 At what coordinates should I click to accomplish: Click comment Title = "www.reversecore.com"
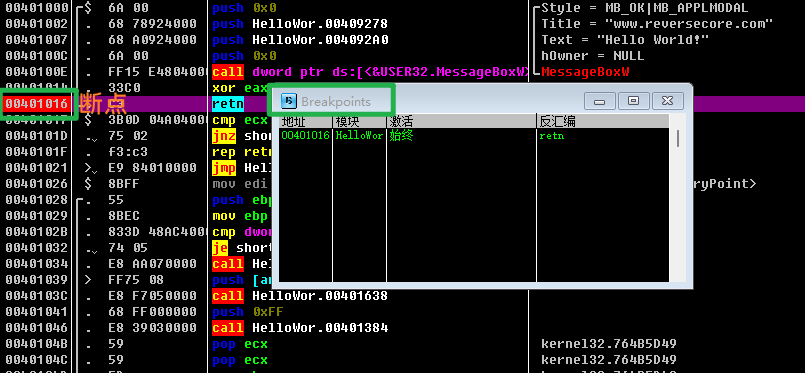pos(657,24)
